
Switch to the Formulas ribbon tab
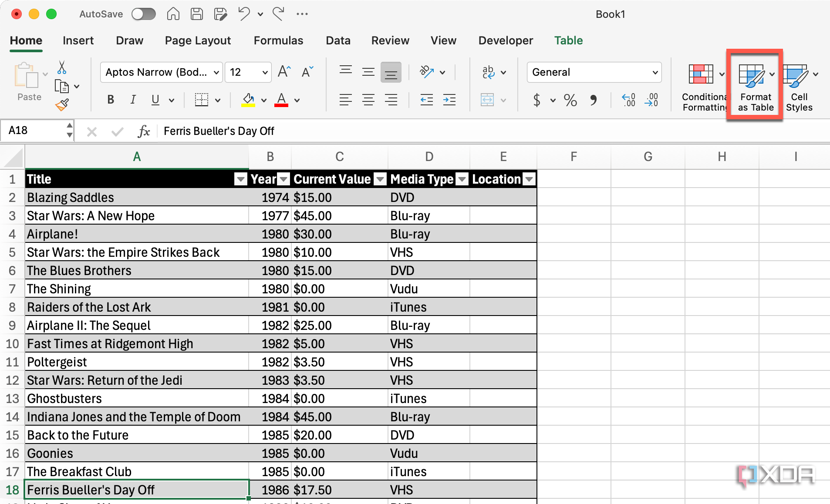click(278, 40)
